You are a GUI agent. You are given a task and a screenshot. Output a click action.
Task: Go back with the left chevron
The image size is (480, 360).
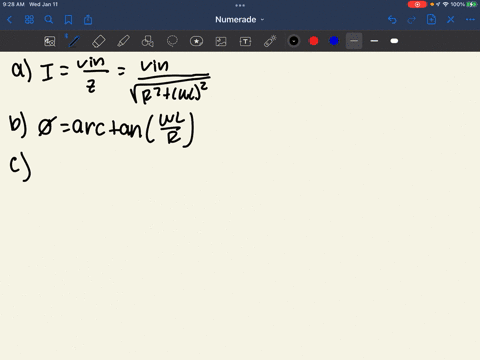9,20
